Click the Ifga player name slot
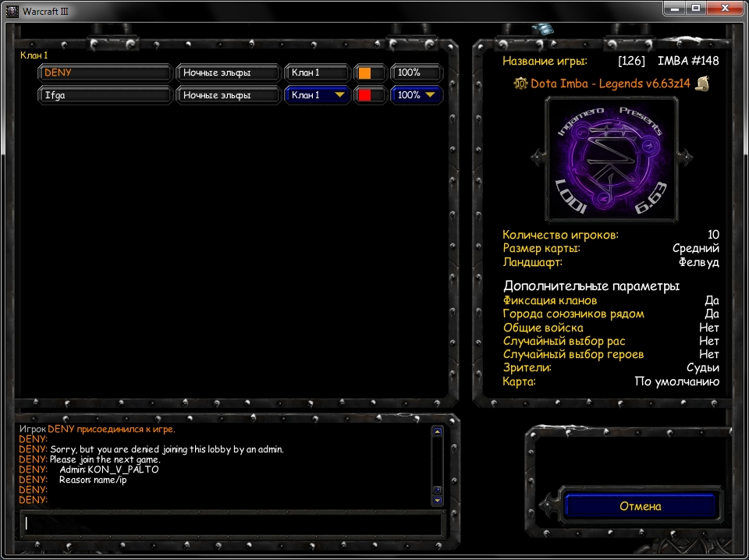This screenshot has height=560, width=749. pyautogui.click(x=105, y=95)
